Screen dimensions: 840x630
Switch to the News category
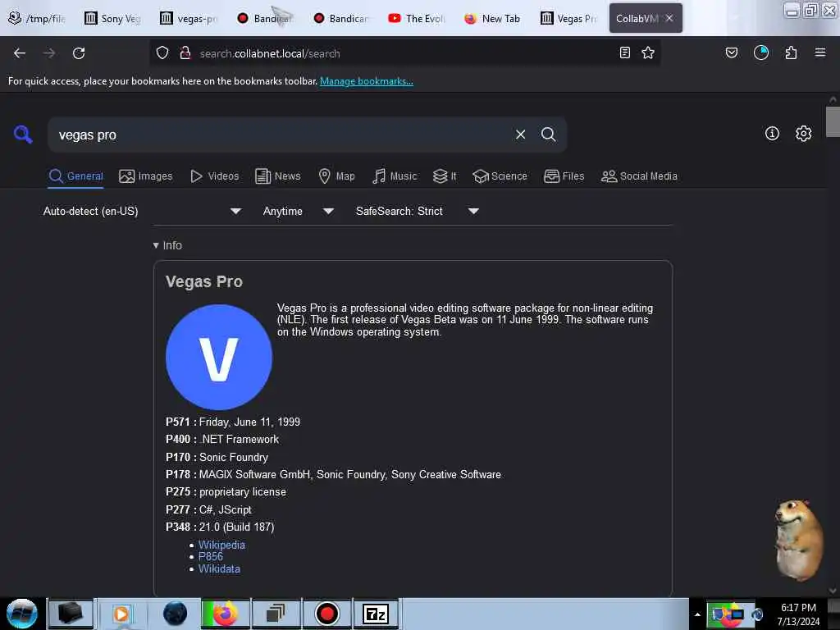pos(277,176)
